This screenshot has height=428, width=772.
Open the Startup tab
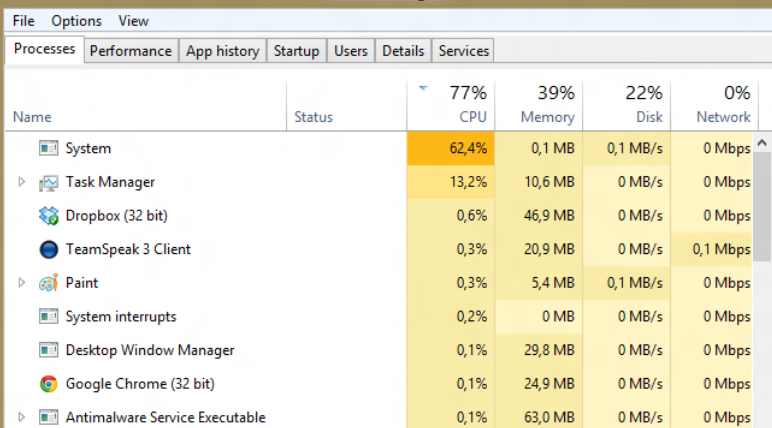[x=296, y=51]
